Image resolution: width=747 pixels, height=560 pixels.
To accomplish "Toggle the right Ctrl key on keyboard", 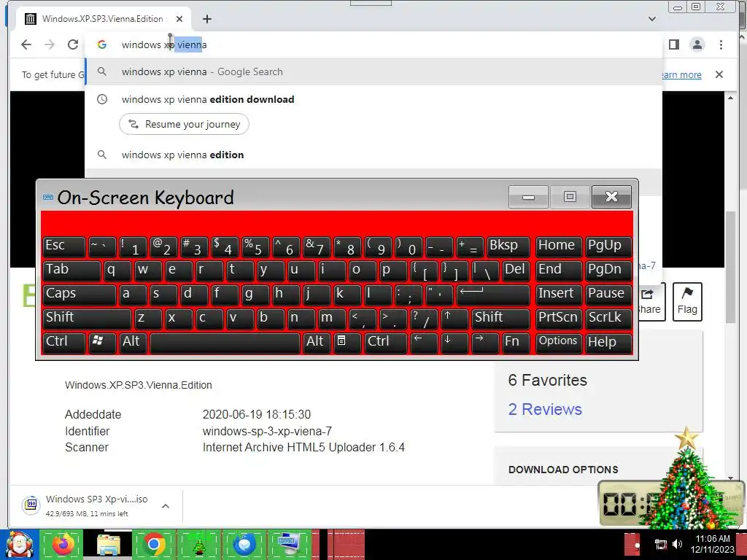I will click(386, 343).
